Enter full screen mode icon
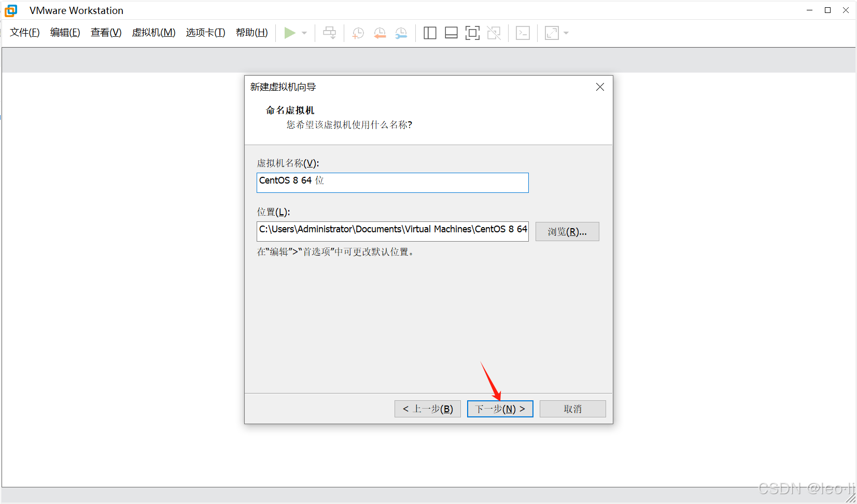The width and height of the screenshot is (857, 504). tap(472, 33)
